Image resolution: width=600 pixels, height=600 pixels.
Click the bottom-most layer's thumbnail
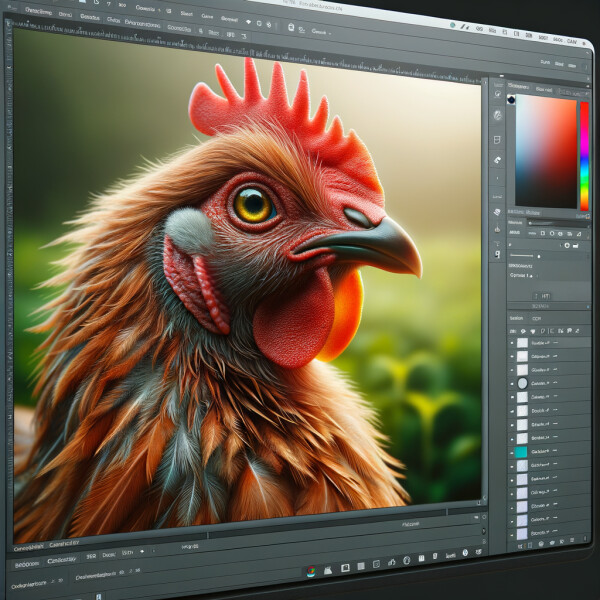pyautogui.click(x=522, y=533)
